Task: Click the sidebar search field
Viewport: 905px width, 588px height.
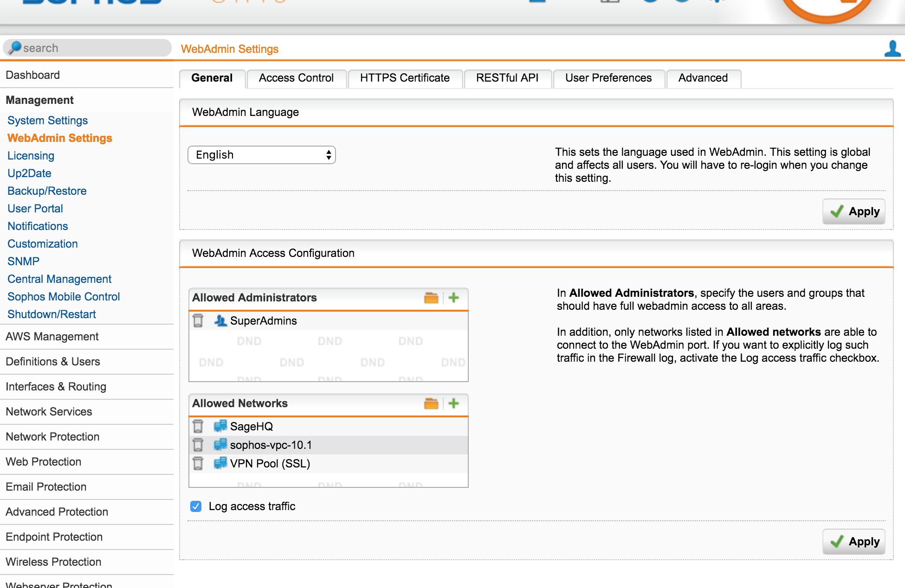Action: click(x=87, y=48)
